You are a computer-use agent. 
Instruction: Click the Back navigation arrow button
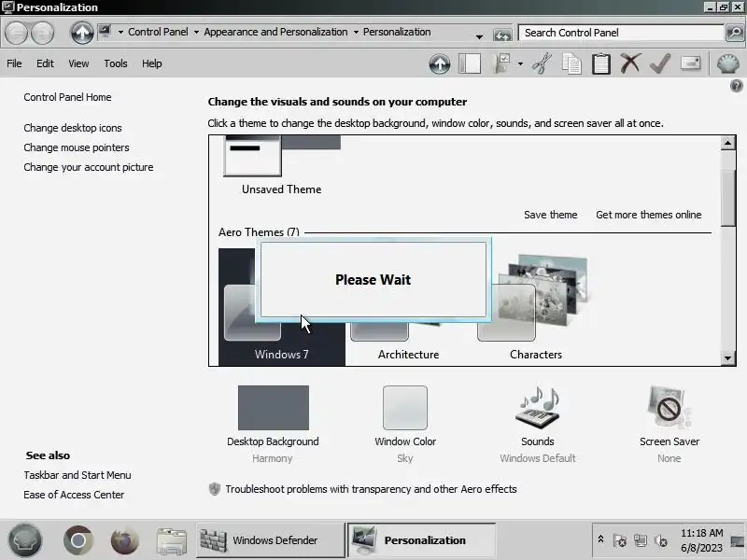pos(16,33)
